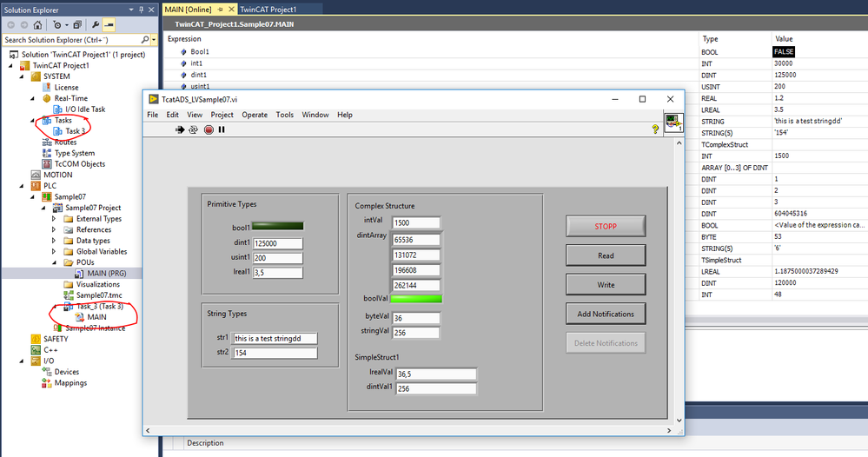Pause the VI execution
The image size is (868, 457).
(x=222, y=129)
